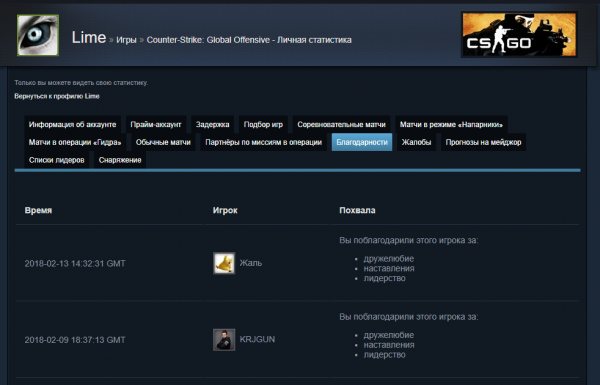Open the Обычные матчи tab
Image resolution: width=600 pixels, height=385 pixels.
click(163, 142)
